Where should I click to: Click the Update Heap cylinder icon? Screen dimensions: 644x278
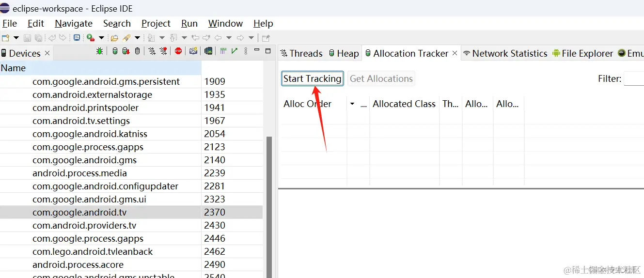pos(115,51)
